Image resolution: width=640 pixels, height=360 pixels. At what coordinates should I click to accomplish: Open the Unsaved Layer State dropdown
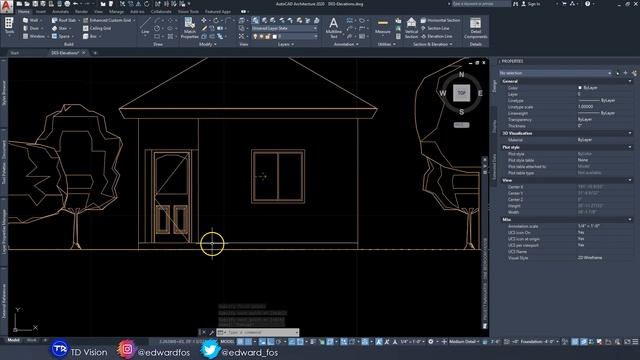284,28
